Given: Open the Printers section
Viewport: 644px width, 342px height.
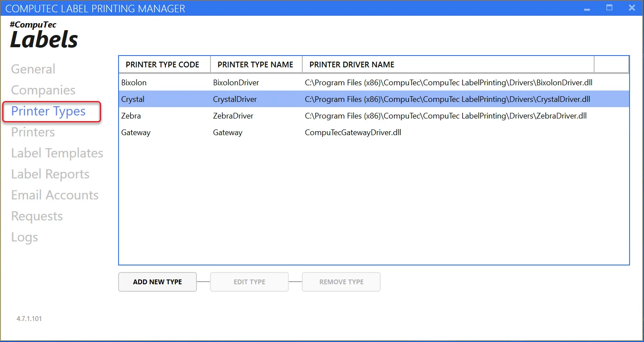Looking at the screenshot, I should pyautogui.click(x=33, y=132).
